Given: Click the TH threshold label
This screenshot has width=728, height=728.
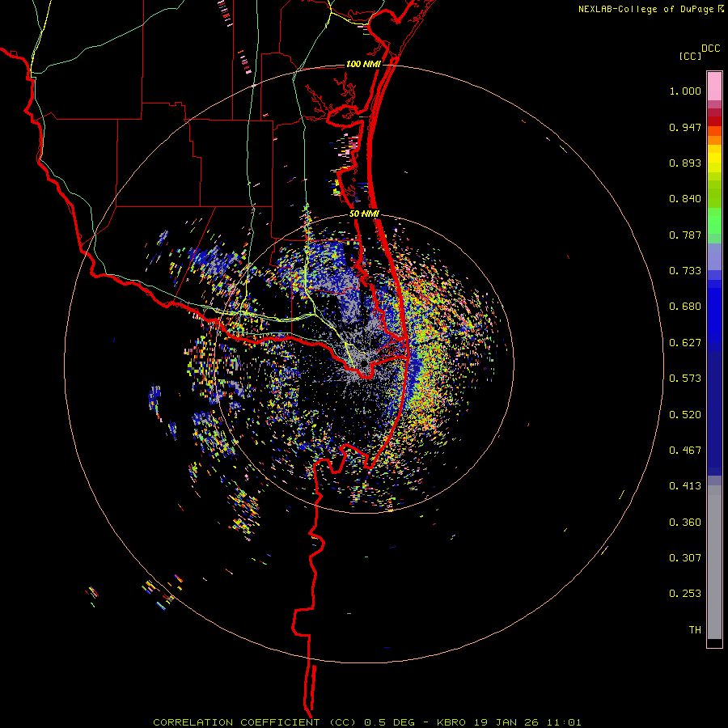Looking at the screenshot, I should coord(695,629).
